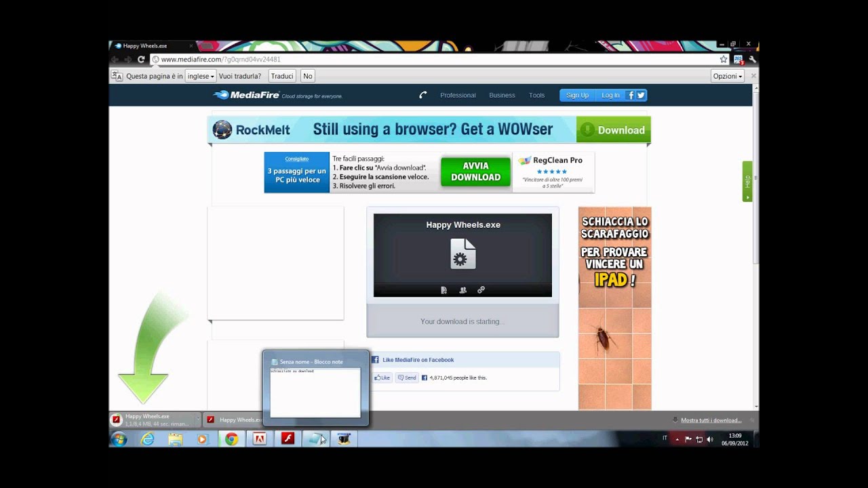
Task: Click the green AVVIA DOWNLOAD button
Action: click(475, 172)
